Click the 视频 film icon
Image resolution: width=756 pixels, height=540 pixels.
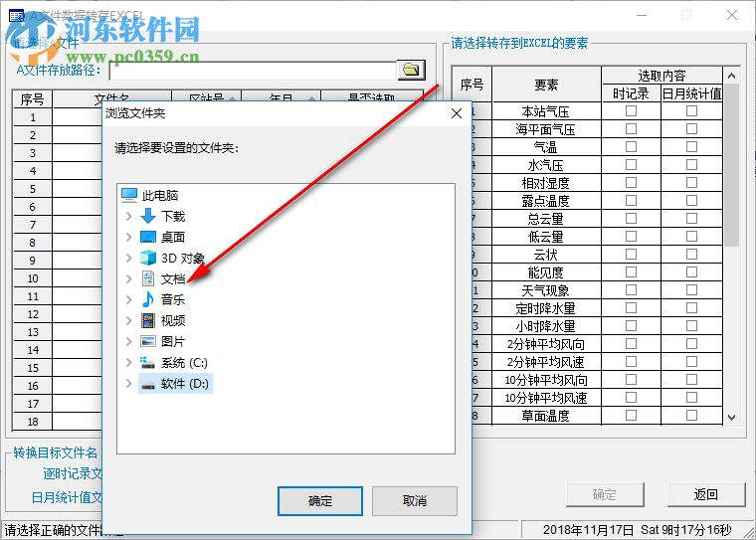coord(148,320)
